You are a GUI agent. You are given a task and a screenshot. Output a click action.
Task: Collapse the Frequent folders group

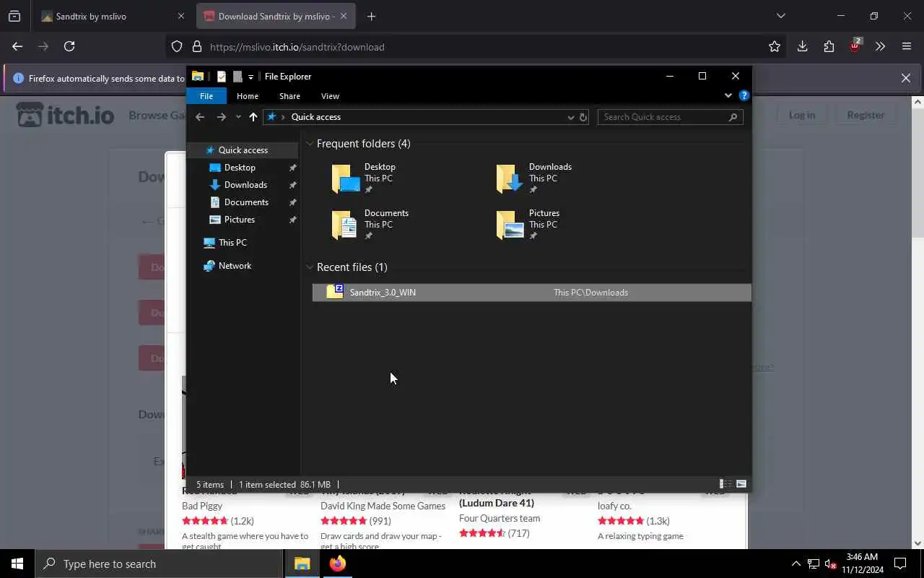point(310,144)
